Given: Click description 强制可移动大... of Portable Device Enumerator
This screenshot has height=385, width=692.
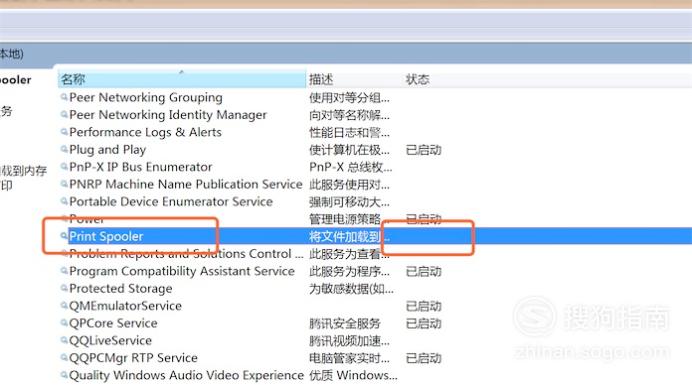Looking at the screenshot, I should click(349, 202).
